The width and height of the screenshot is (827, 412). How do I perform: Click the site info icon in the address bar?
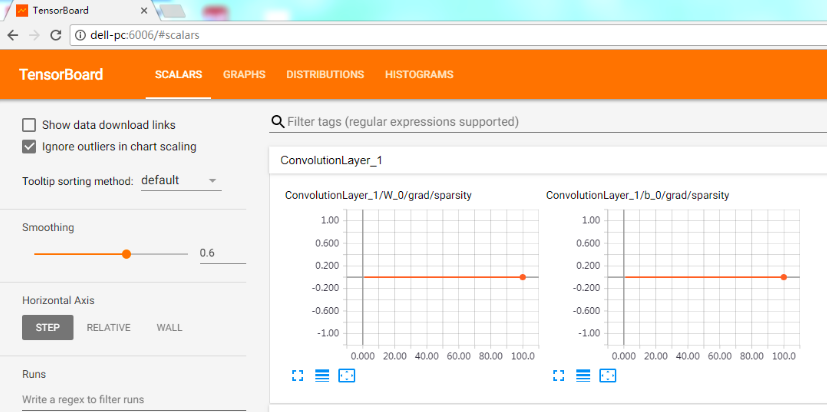80,35
